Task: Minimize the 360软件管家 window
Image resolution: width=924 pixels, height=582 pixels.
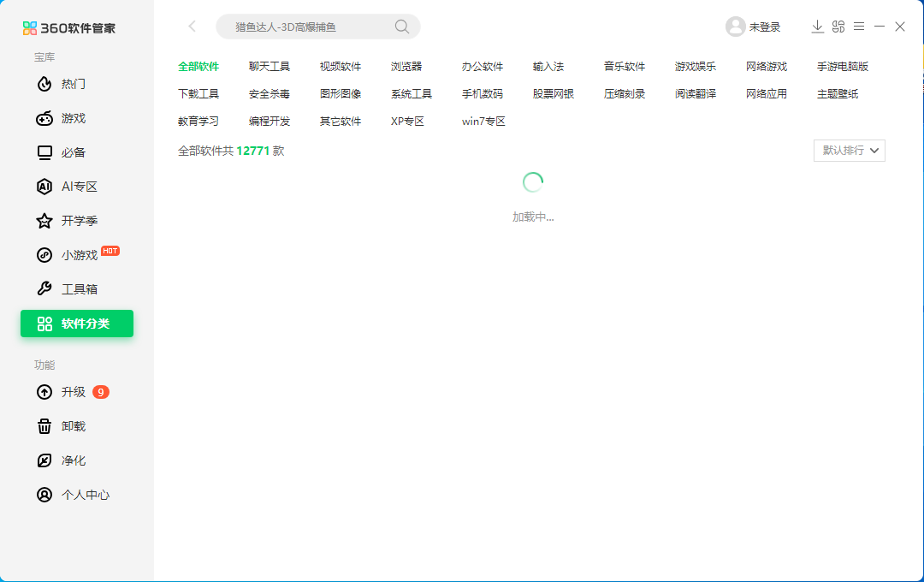Action: point(880,27)
